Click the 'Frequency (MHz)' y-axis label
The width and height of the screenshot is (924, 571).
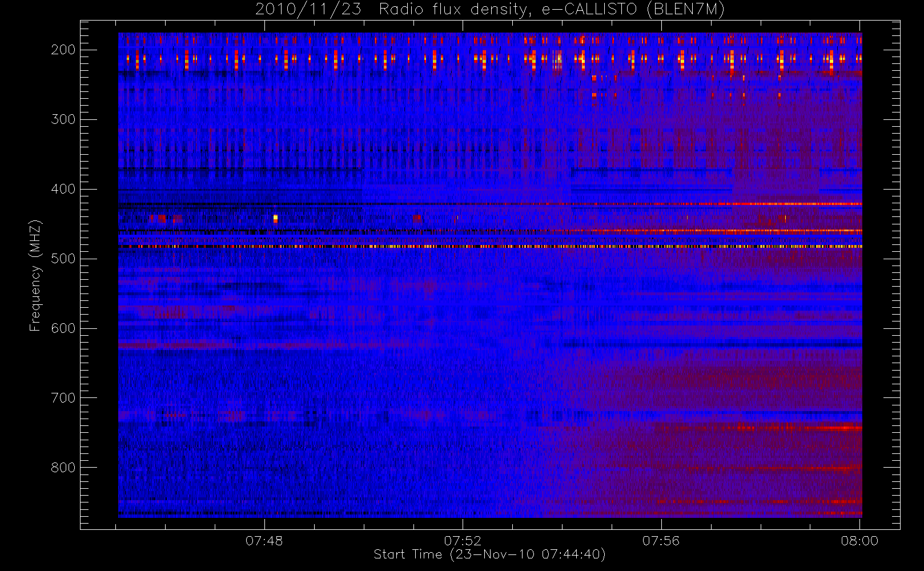point(35,275)
